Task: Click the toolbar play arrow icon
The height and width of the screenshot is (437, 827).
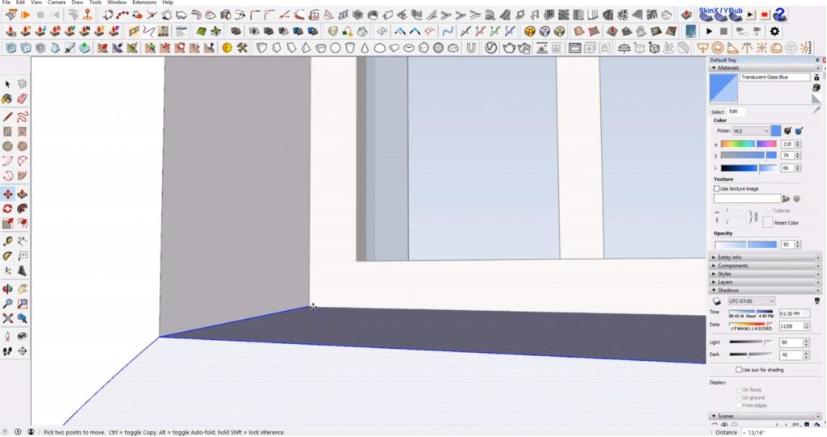Action: point(709,32)
